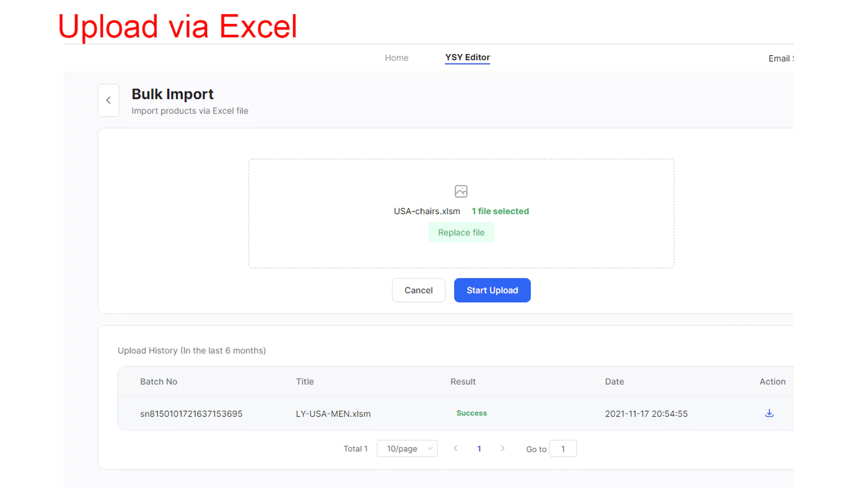Screen dimensions: 868x488
Task: Click the USA-chairs.xlsm file name
Action: (427, 211)
